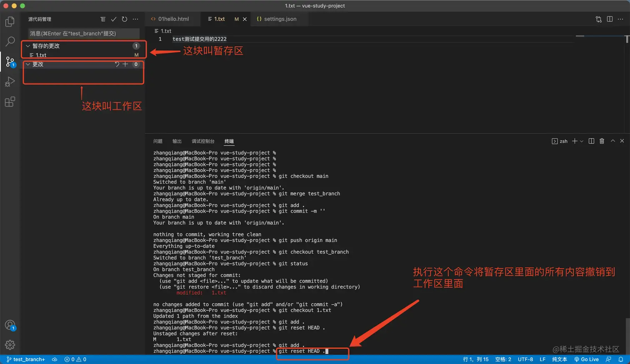
Task: Open the 调试控制台 panel tab
Action: (203, 141)
